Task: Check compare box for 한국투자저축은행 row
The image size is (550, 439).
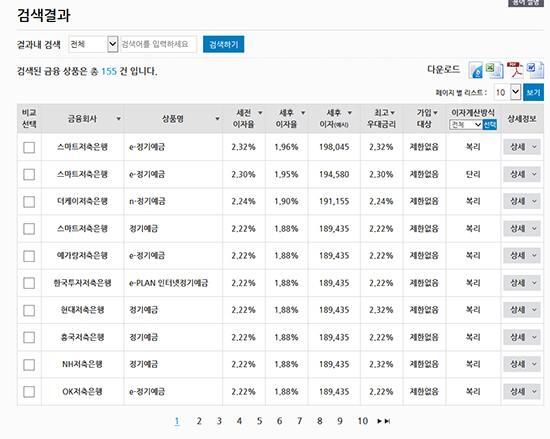Action: pos(29,283)
